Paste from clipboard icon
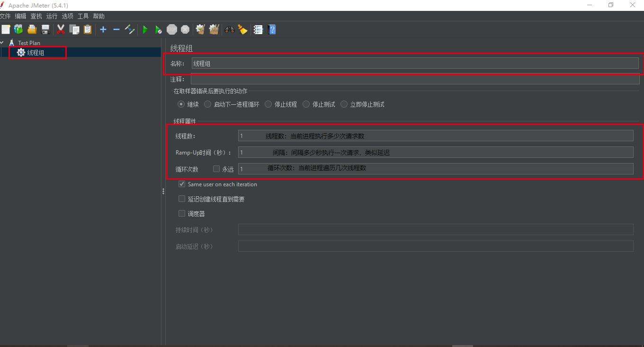644x347 pixels. point(88,29)
